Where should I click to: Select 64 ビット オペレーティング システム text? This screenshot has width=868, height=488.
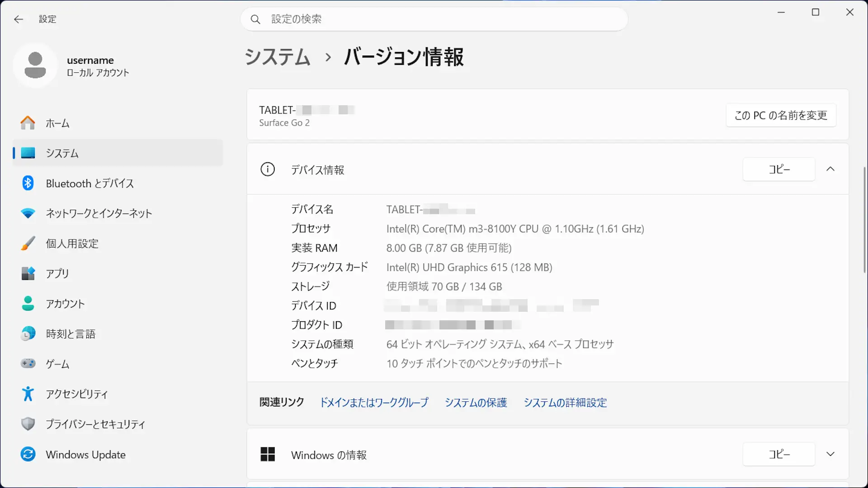tap(500, 344)
